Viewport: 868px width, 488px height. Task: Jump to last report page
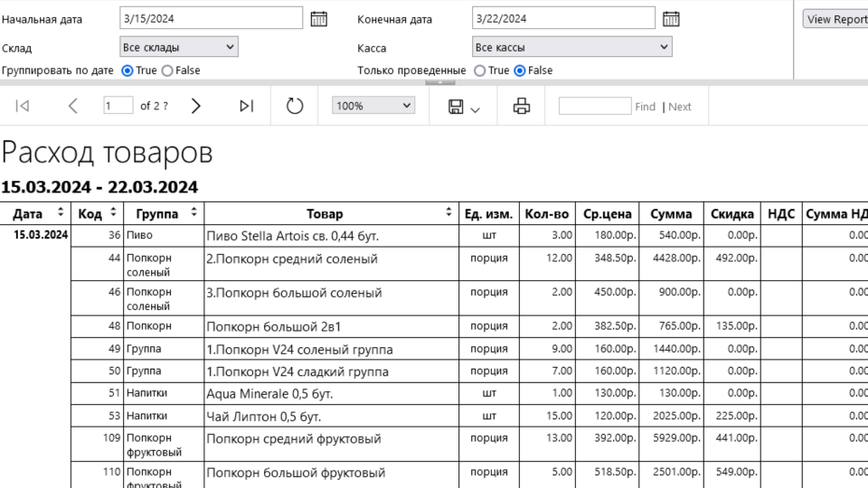pyautogui.click(x=246, y=106)
